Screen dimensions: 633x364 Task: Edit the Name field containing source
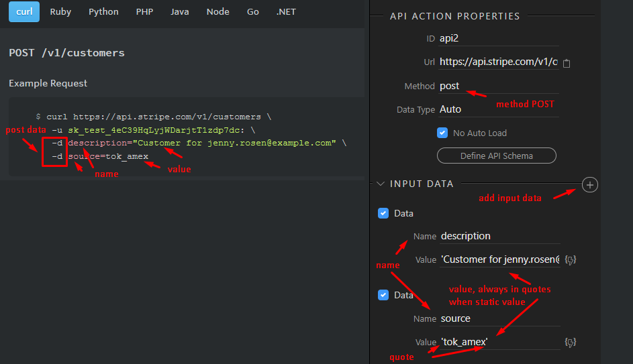[x=500, y=318]
